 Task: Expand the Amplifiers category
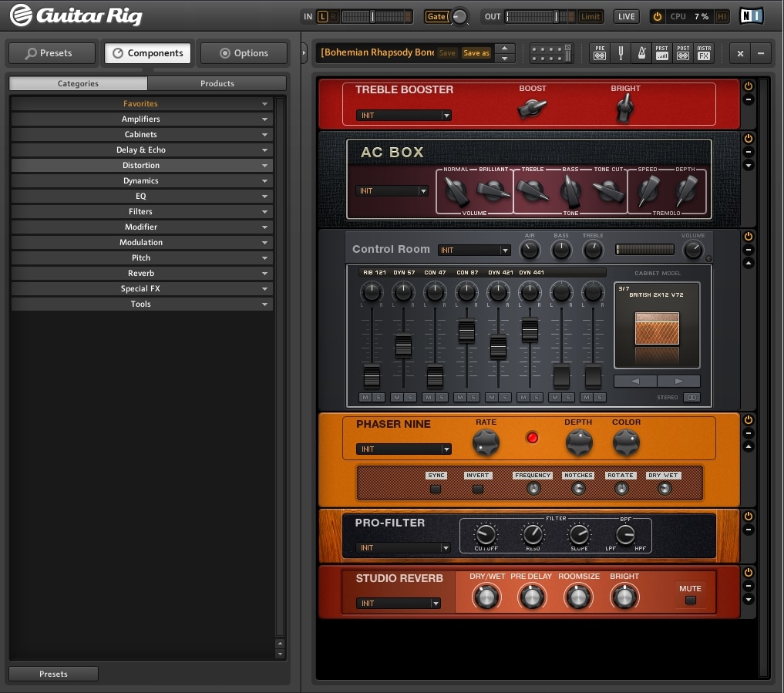142,119
